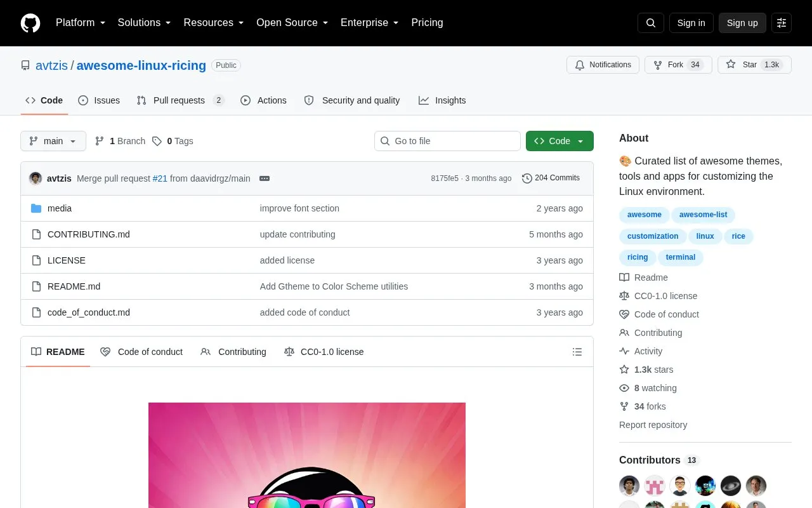Open the avtzis owner profile link
Viewport: 812px width, 508px height.
[x=52, y=65]
